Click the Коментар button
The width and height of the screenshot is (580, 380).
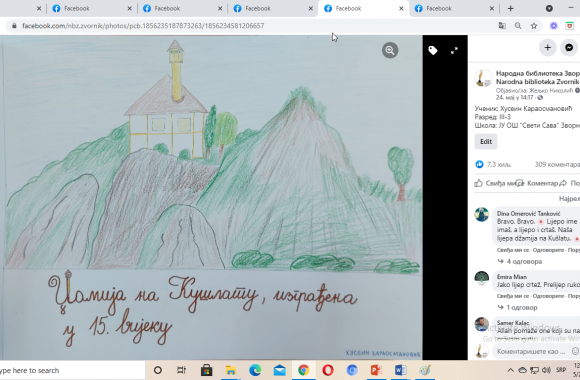[x=538, y=183]
